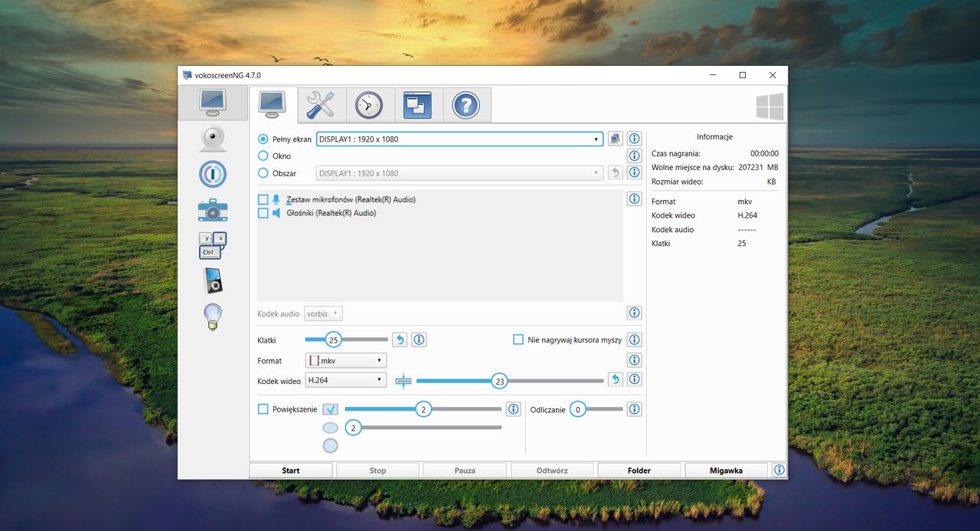This screenshot has height=531, width=980.
Task: Open the clock timer tab
Action: click(369, 105)
